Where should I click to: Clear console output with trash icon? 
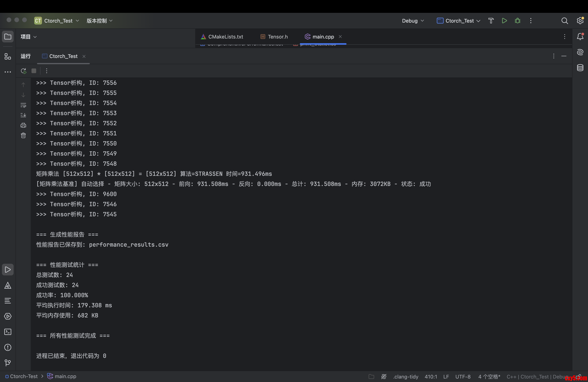(x=23, y=135)
